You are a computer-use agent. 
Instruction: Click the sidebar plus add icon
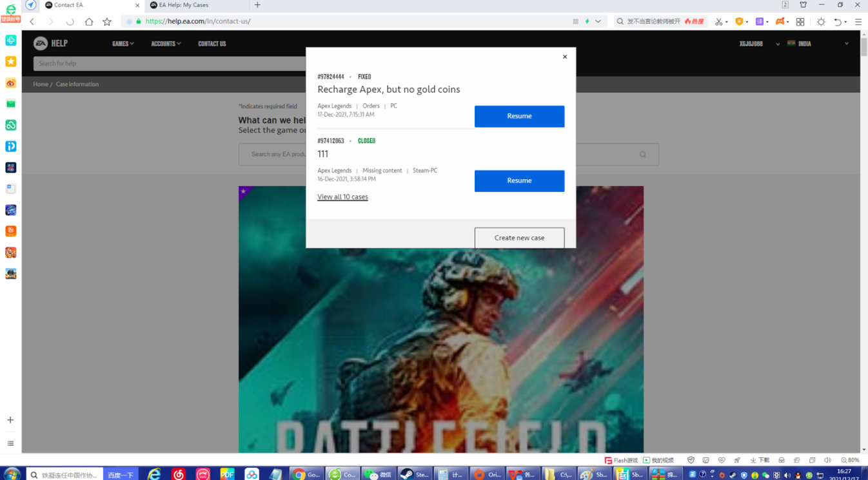point(10,420)
